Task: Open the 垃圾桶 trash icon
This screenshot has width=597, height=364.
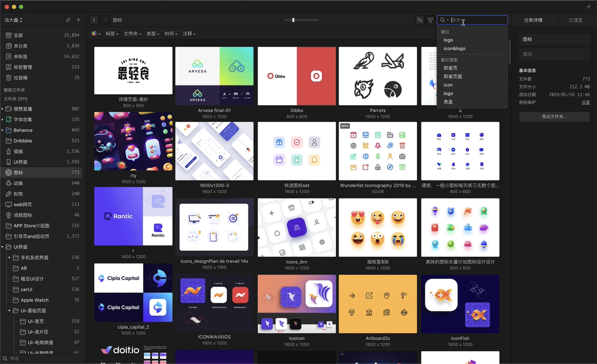Action: [x=9, y=77]
